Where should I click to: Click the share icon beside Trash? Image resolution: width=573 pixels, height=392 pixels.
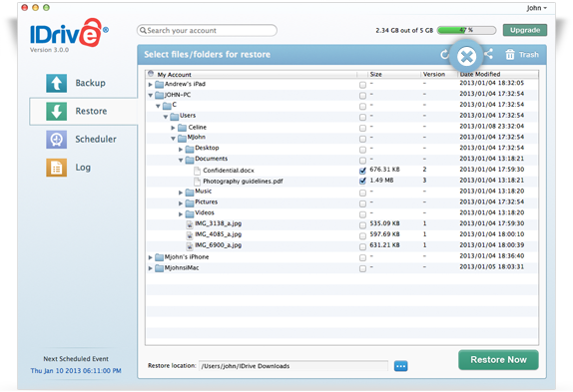[x=488, y=54]
